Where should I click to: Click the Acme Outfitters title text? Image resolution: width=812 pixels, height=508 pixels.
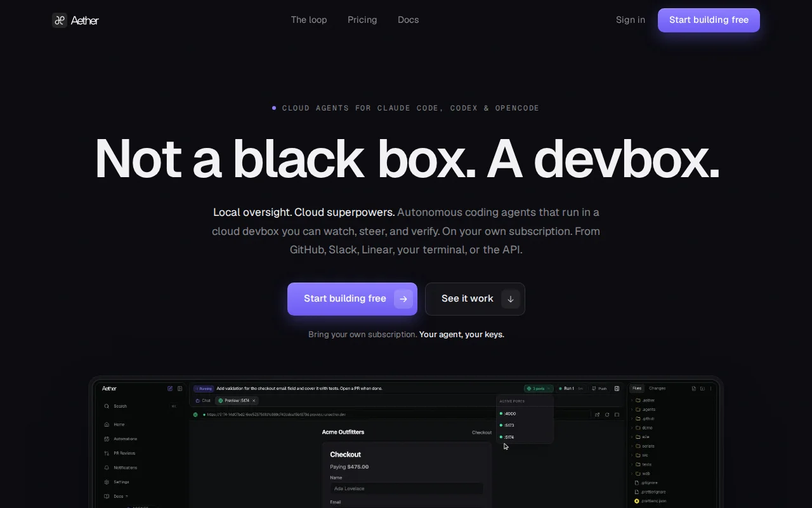coord(343,432)
